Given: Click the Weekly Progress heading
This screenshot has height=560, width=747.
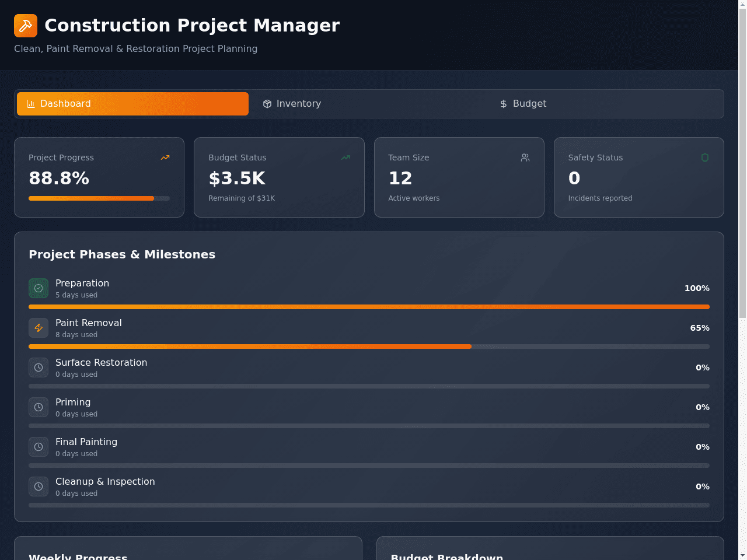Looking at the screenshot, I should click(x=78, y=557).
